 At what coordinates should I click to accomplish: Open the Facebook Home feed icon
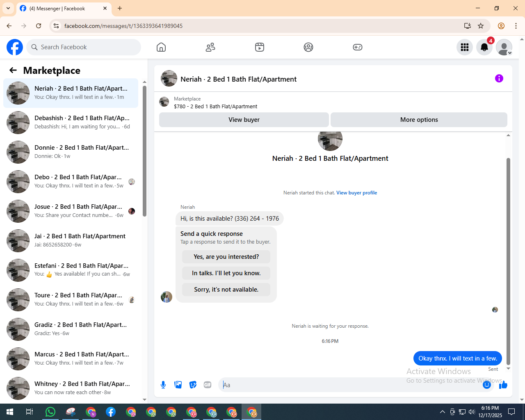point(161,47)
